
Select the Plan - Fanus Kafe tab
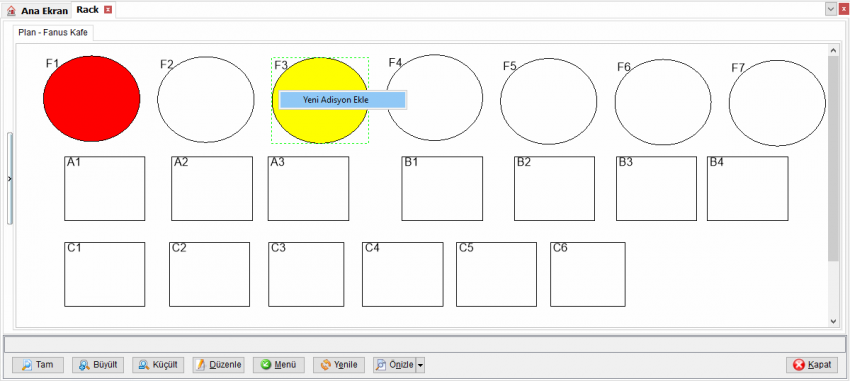click(53, 33)
